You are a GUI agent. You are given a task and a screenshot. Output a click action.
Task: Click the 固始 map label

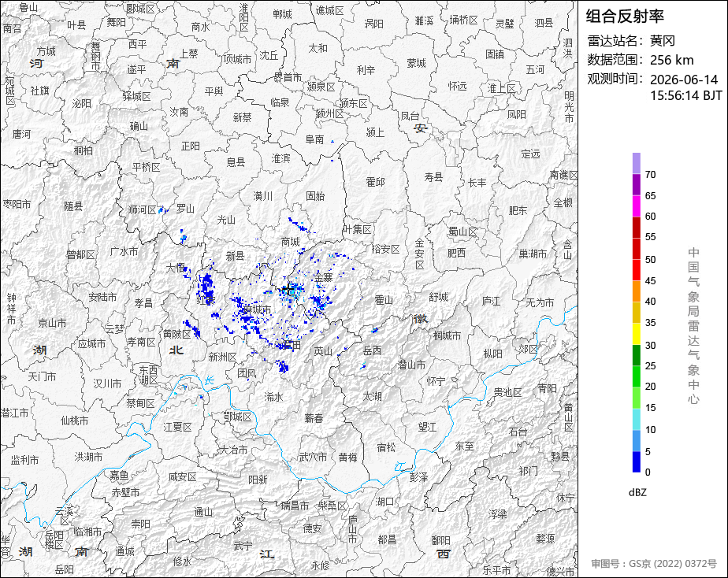click(315, 196)
